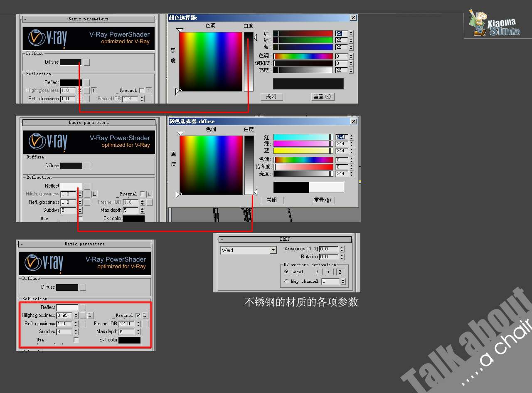Click the Exit color swatch beside Max depth 6 panel
This screenshot has height=393, width=532.
(x=129, y=340)
